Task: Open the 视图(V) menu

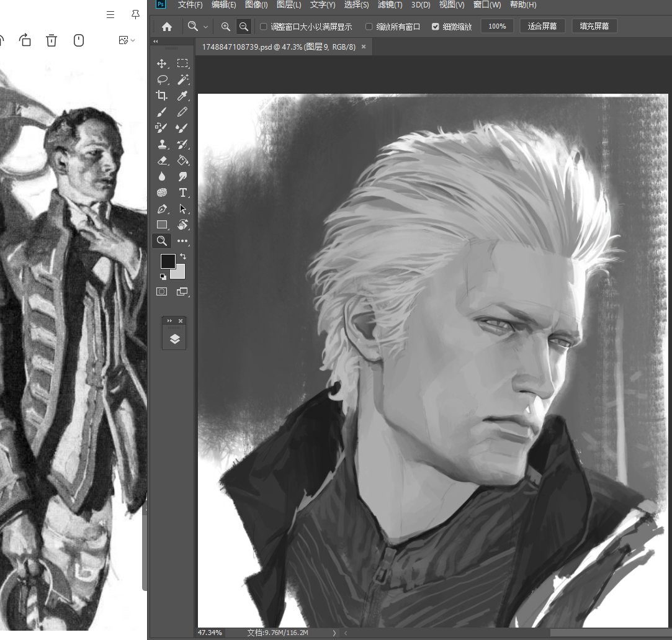Action: pyautogui.click(x=452, y=5)
